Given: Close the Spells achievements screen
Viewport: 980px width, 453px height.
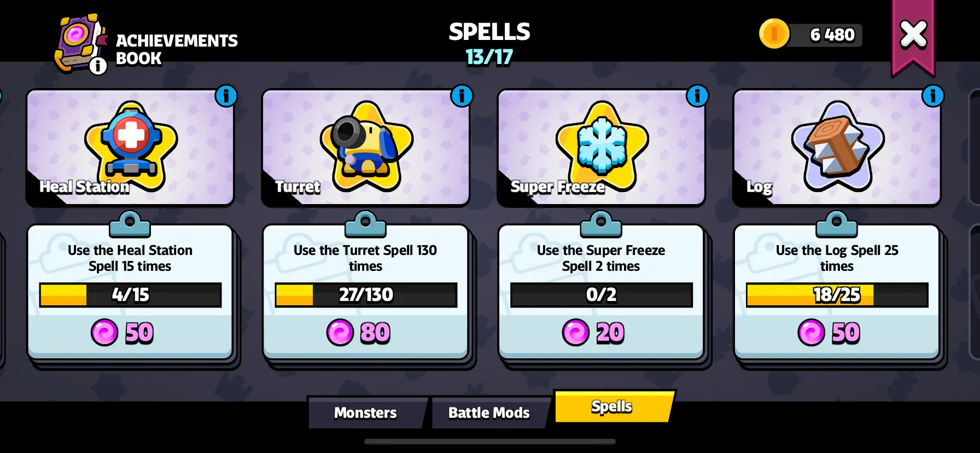Looking at the screenshot, I should point(913,35).
